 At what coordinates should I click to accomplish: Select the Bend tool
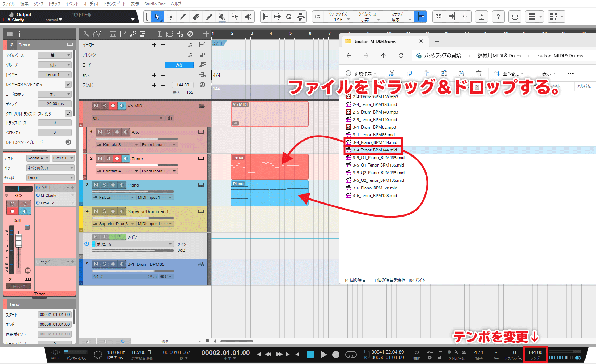pyautogui.click(x=235, y=17)
